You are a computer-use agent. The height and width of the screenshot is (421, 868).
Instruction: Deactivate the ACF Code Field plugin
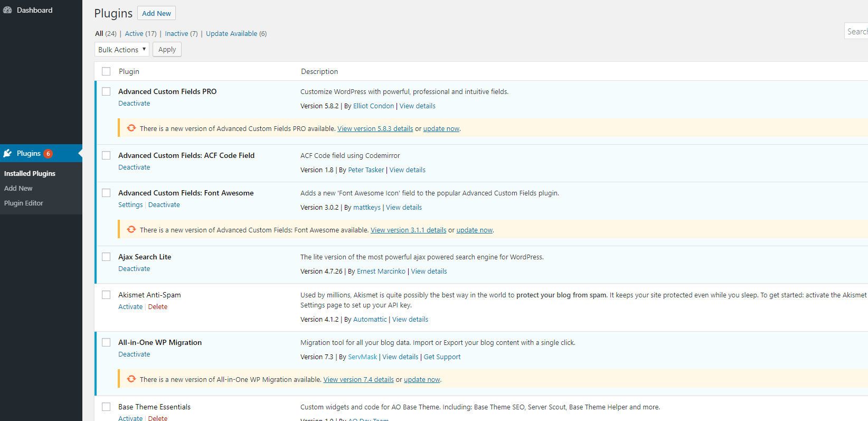coord(134,167)
